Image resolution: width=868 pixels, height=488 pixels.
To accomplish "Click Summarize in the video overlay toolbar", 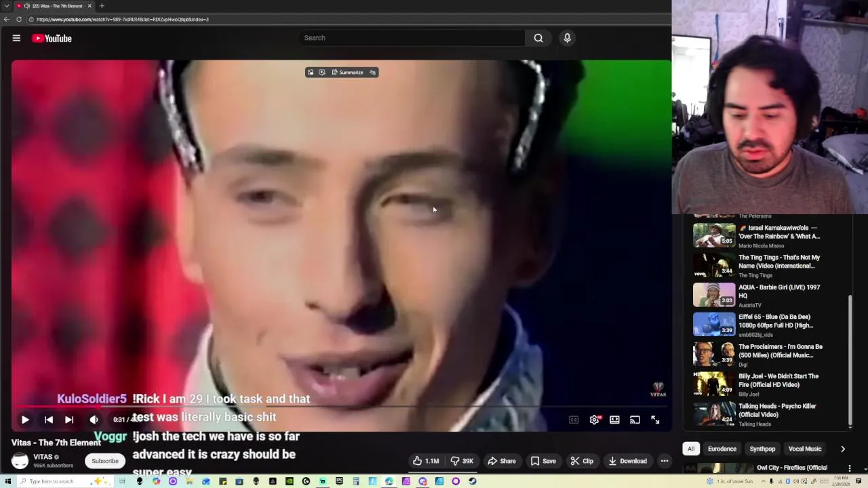I will pos(347,73).
